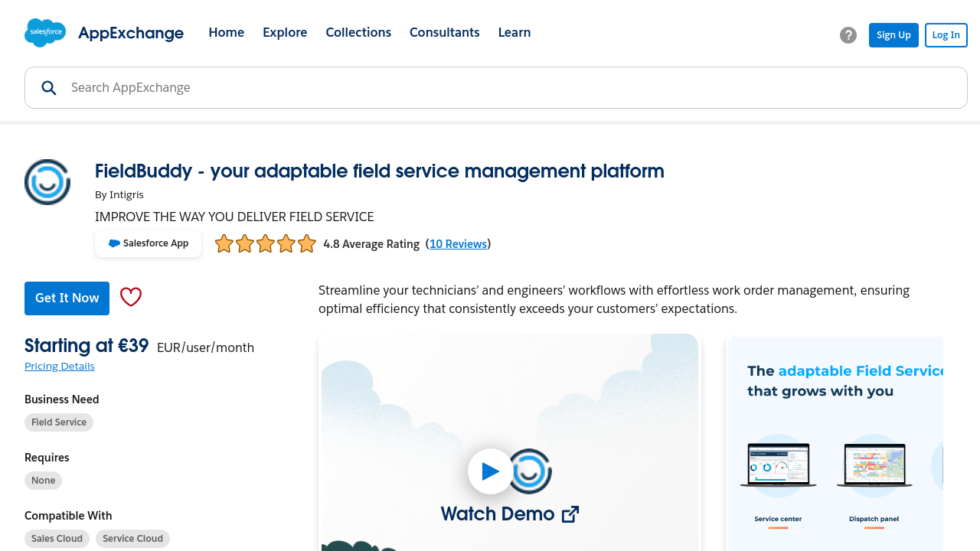Select the Service Cloud tag

(132, 539)
